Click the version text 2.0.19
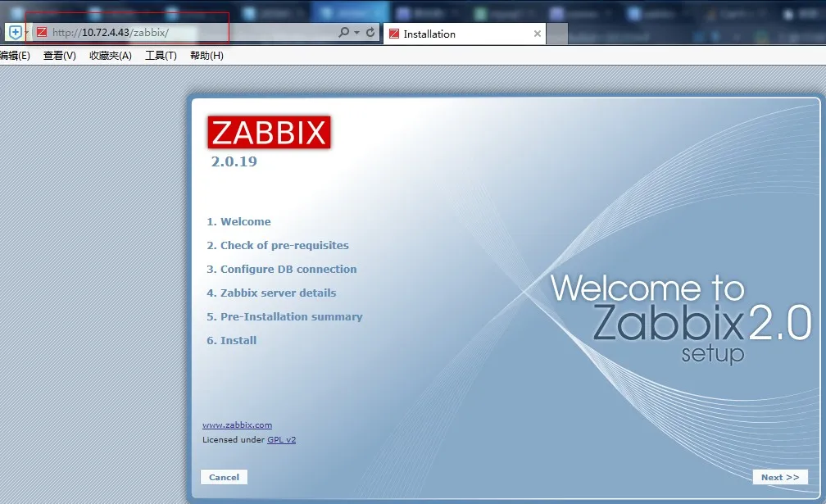 pos(234,161)
